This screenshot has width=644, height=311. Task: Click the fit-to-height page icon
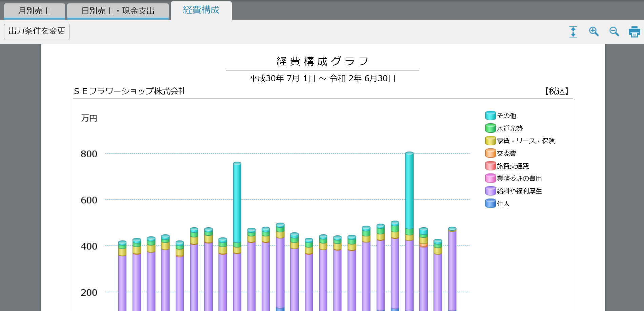[573, 32]
